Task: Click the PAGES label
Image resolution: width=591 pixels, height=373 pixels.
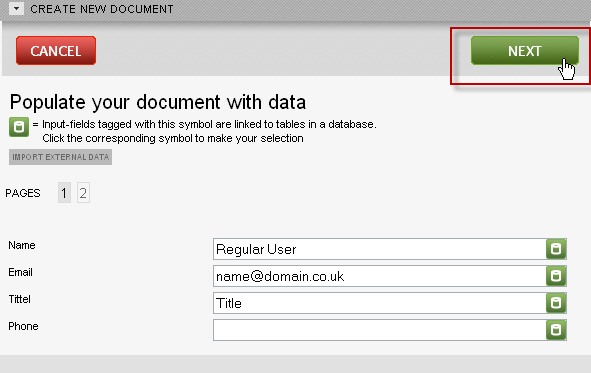Action: click(23, 193)
